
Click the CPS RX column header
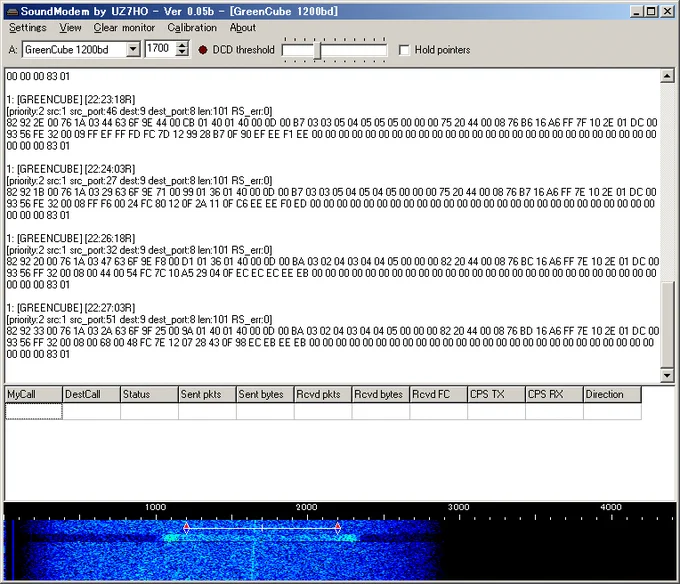pyautogui.click(x=554, y=395)
